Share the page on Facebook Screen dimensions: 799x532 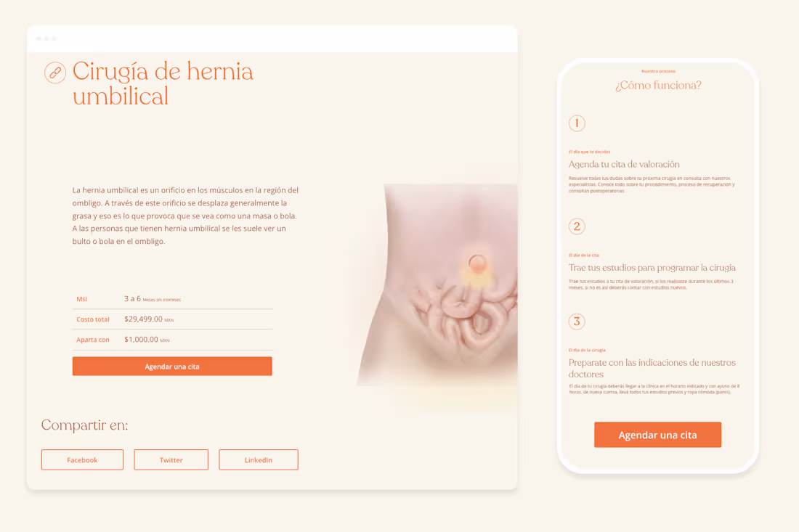[x=82, y=459]
